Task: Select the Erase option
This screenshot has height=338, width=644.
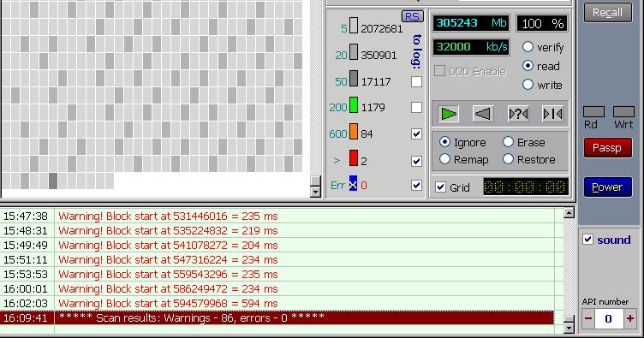Action: [x=508, y=142]
